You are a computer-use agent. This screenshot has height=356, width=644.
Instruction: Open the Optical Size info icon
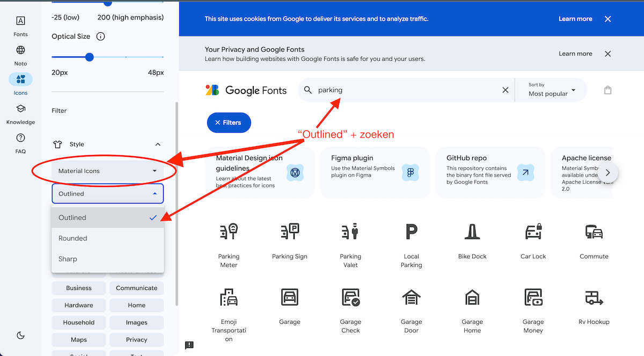100,37
